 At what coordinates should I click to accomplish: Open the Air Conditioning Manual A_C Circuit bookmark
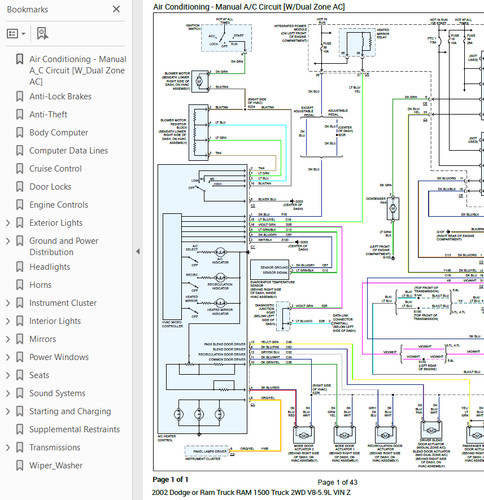tap(77, 70)
